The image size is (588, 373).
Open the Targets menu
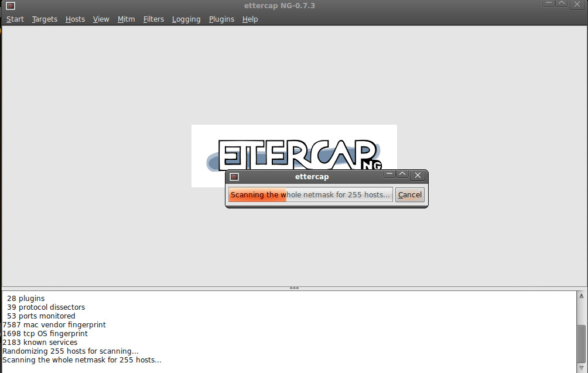pyautogui.click(x=45, y=19)
